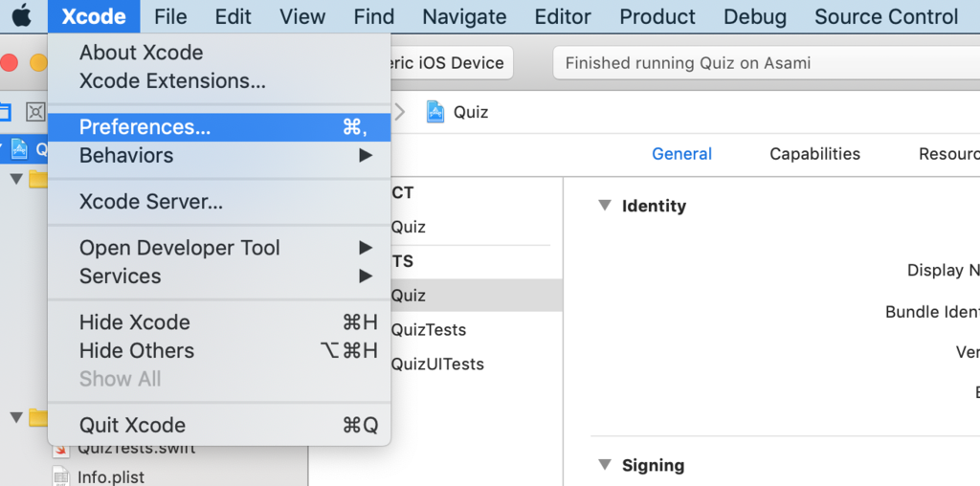Select the QuizUITests target
This screenshot has height=486, width=980.
tap(437, 364)
